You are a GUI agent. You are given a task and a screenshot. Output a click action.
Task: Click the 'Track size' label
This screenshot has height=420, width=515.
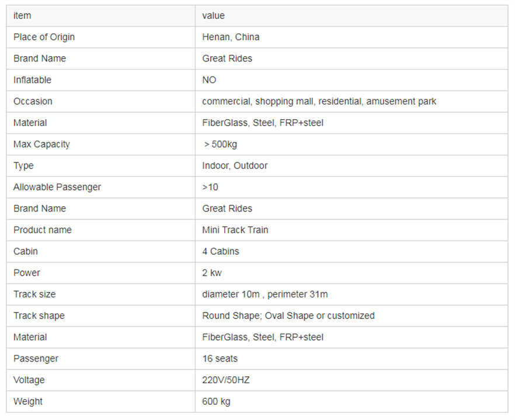pos(34,294)
